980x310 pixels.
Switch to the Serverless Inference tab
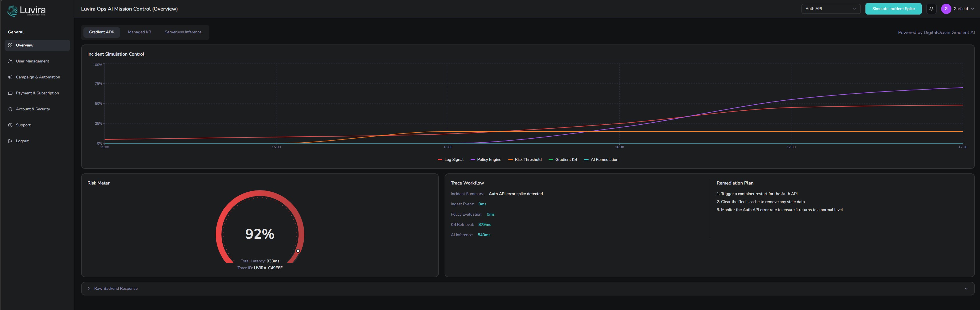[183, 32]
